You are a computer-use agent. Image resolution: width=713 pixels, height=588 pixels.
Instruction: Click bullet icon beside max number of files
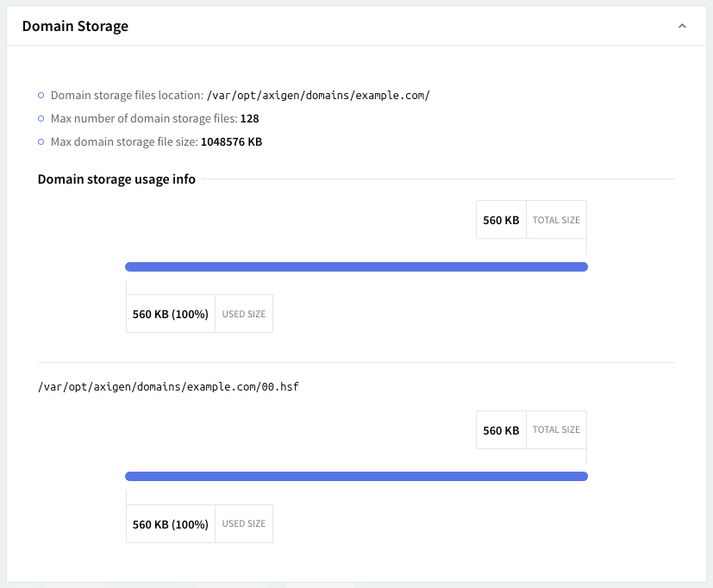[x=41, y=118]
